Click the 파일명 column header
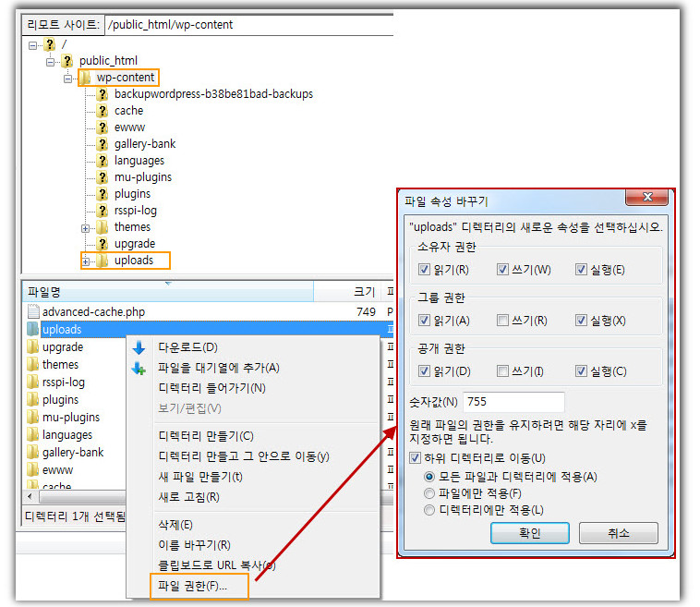Image resolution: width=700 pixels, height=607 pixels. [168, 292]
